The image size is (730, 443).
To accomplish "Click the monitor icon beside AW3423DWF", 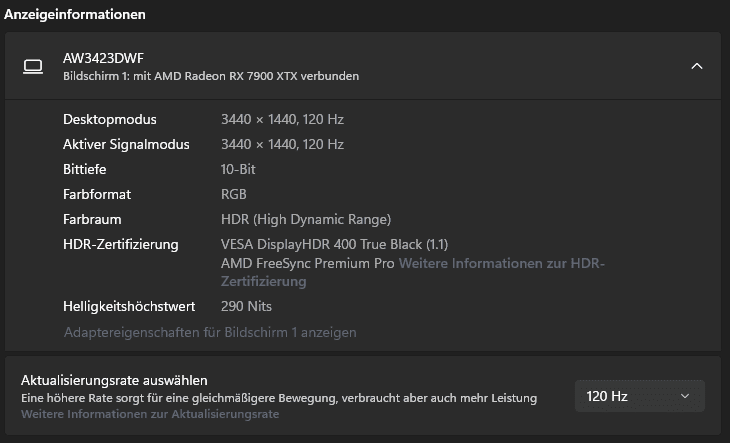I will [33, 67].
